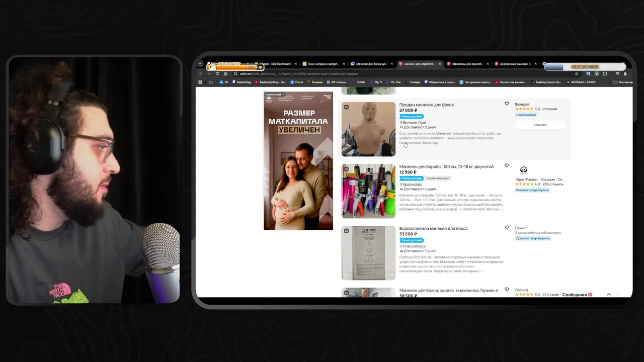Click the 'Написать' button for seller Валерия
Image resolution: width=644 pixels, height=362 pixels.
pos(540,124)
